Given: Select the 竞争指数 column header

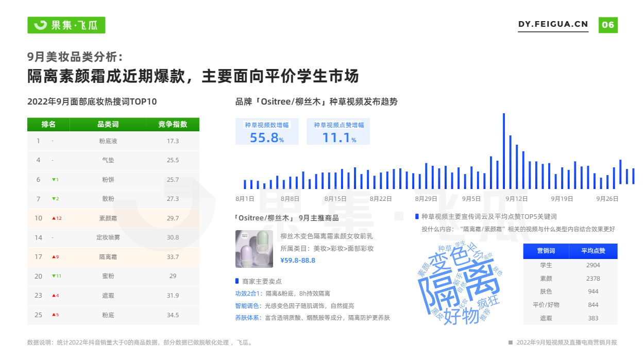Looking at the screenshot, I should [173, 125].
